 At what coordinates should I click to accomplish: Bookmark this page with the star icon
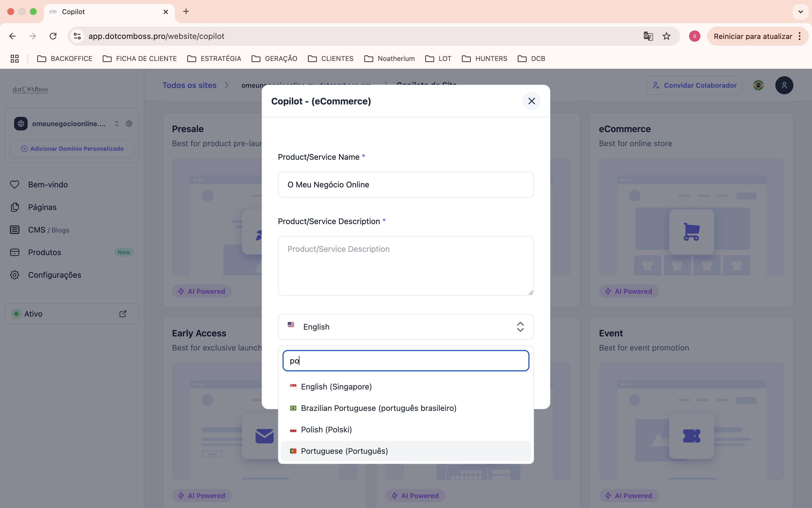667,36
